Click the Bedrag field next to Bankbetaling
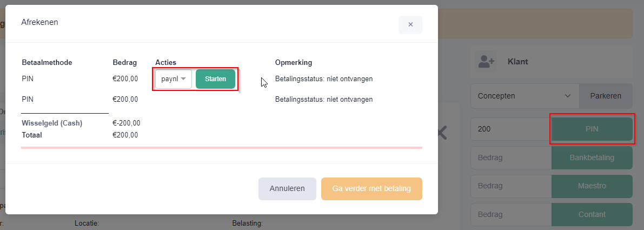Viewport: 644px width, 230px height. click(512, 157)
